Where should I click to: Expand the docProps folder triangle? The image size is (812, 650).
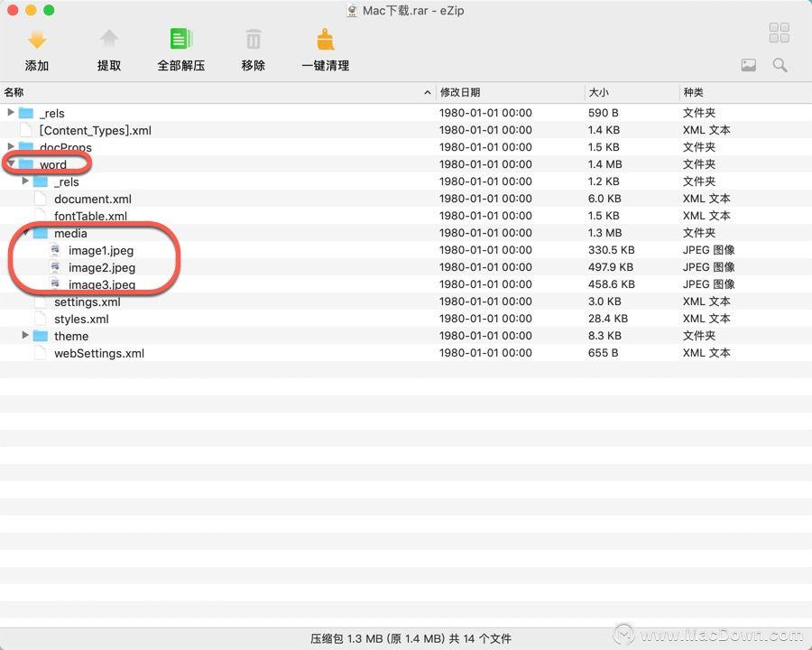[11, 146]
